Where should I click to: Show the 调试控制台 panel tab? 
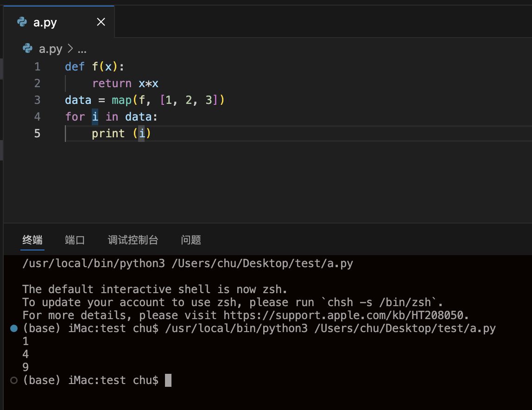(133, 240)
